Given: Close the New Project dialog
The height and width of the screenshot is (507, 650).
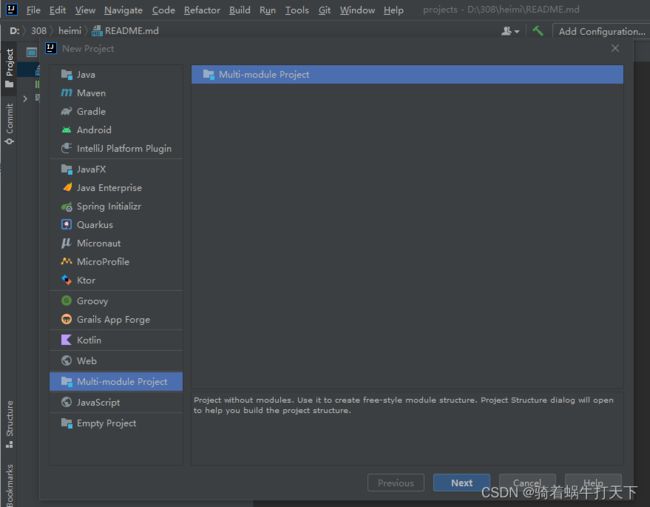Looking at the screenshot, I should [x=615, y=49].
